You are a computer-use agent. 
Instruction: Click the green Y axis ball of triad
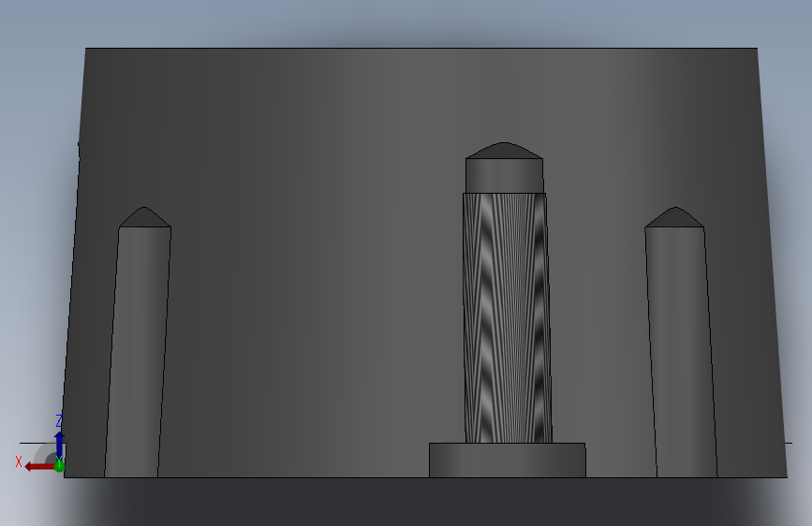tap(59, 466)
